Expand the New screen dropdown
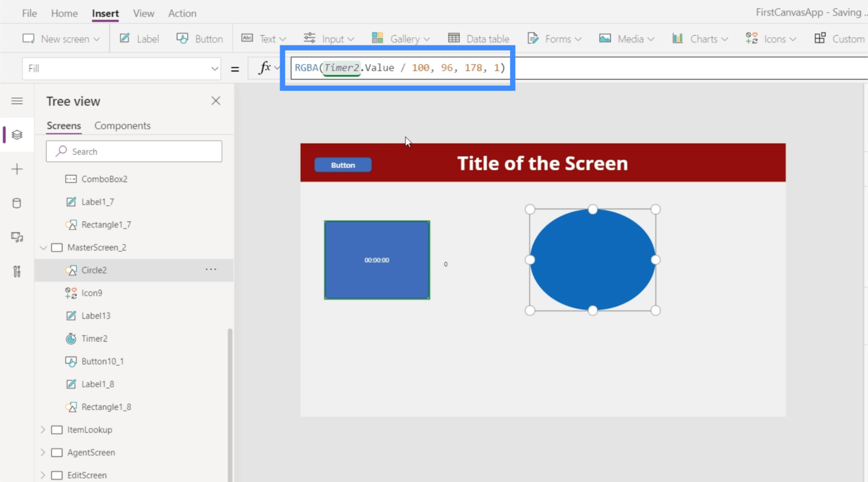 [97, 39]
